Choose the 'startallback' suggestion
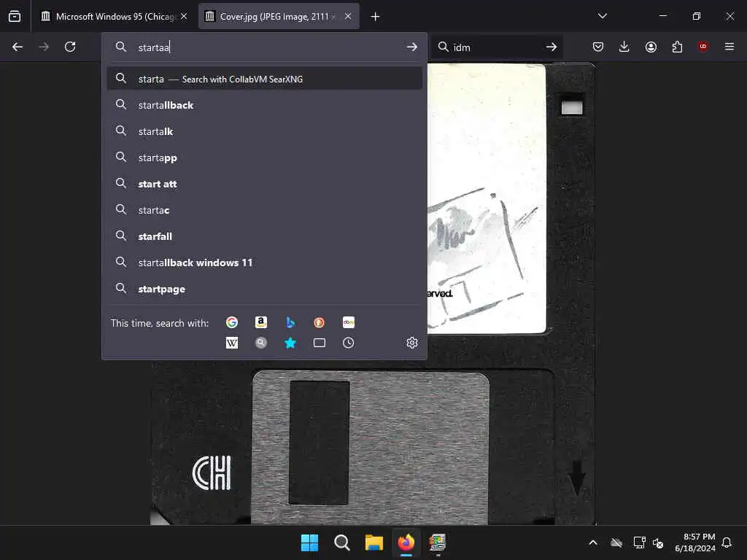747x560 pixels. coord(264,105)
